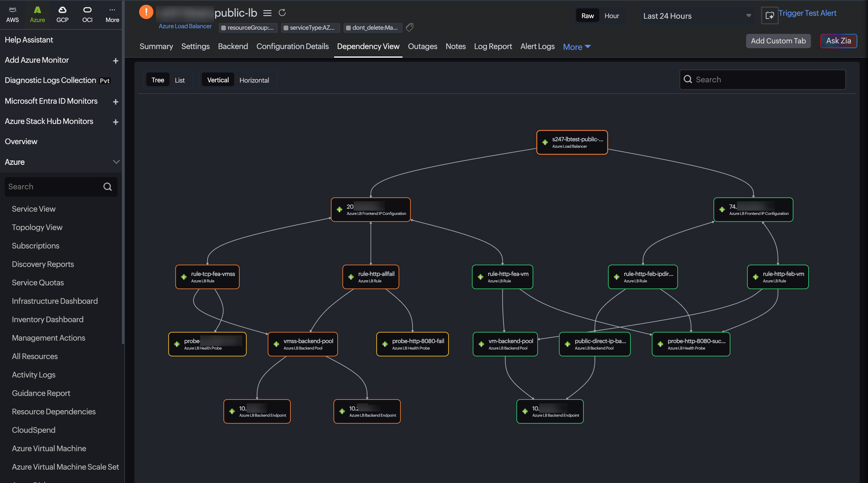Viewport: 868px width, 483px height.
Task: Open the GCP cloud icon
Action: click(x=62, y=15)
